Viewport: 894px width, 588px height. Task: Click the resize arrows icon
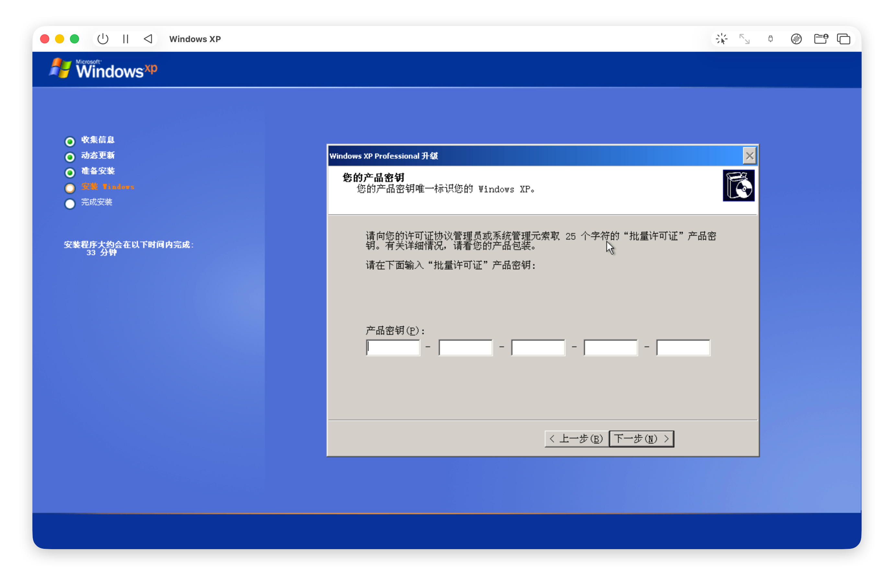click(744, 39)
